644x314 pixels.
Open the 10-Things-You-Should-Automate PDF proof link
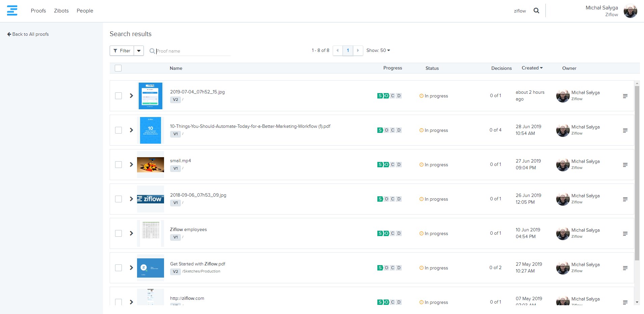(x=250, y=126)
